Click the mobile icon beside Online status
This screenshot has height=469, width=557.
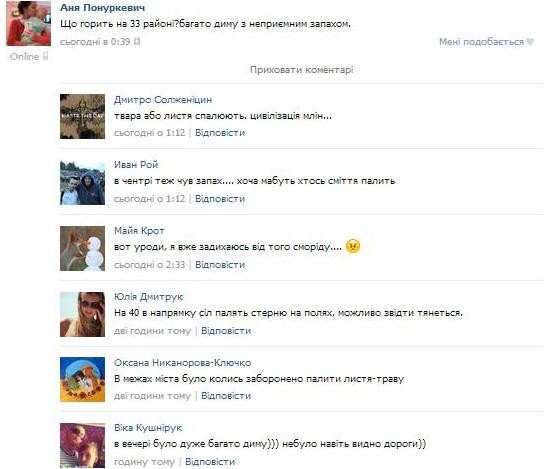pyautogui.click(x=45, y=56)
